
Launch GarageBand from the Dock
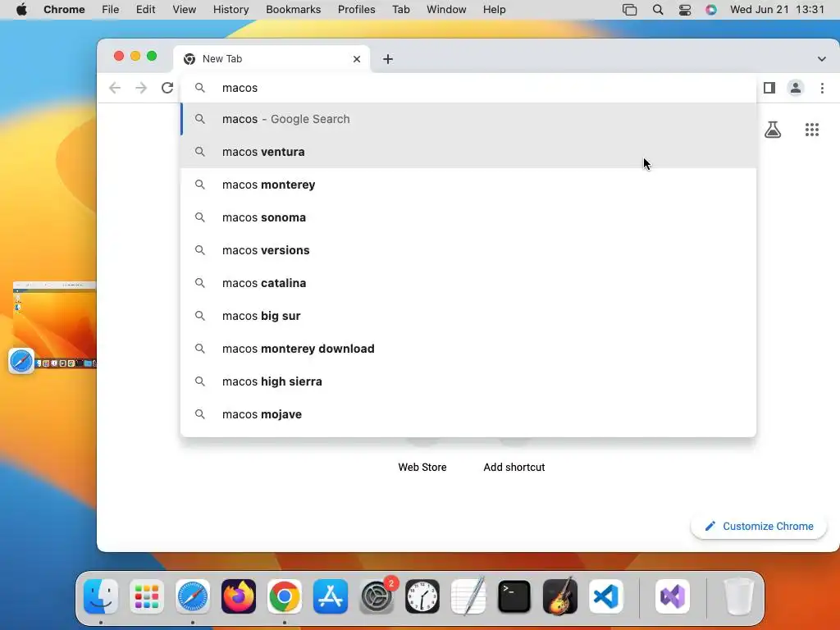click(560, 596)
